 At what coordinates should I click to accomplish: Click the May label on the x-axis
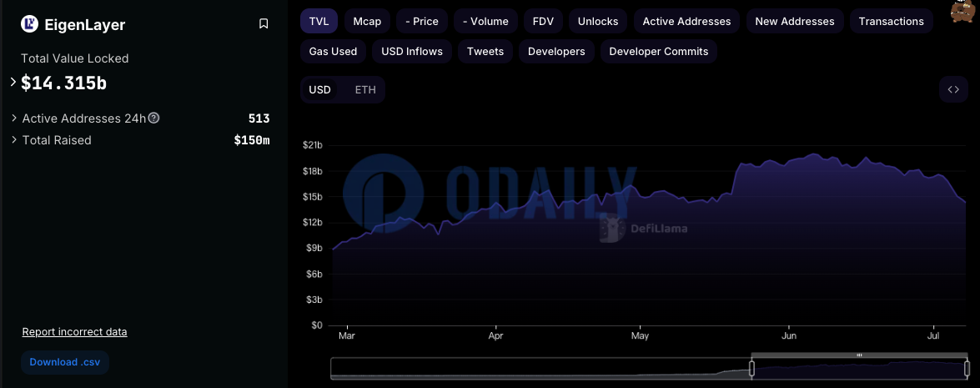click(640, 336)
